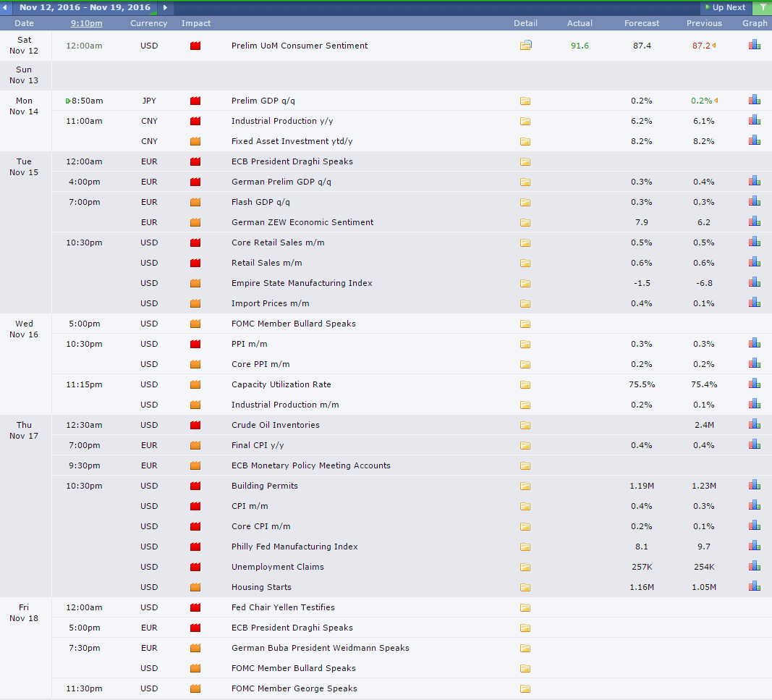The height and width of the screenshot is (700, 772).
Task: Click the revised Previous value 87.2 arrow
Action: (714, 46)
